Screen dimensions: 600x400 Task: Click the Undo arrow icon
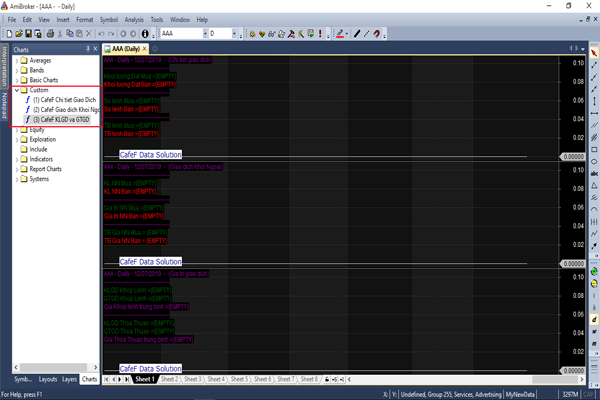coord(101,34)
